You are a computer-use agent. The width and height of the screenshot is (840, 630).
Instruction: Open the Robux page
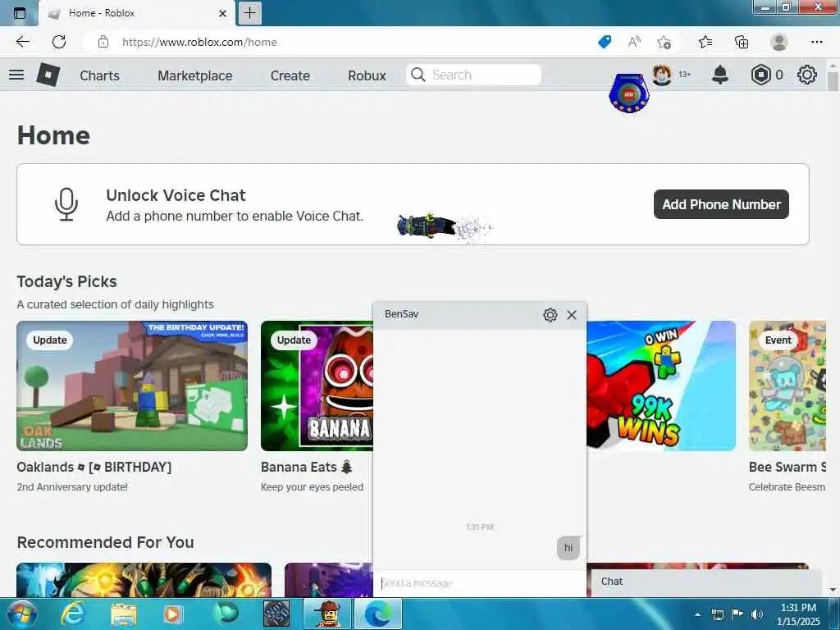pos(367,75)
